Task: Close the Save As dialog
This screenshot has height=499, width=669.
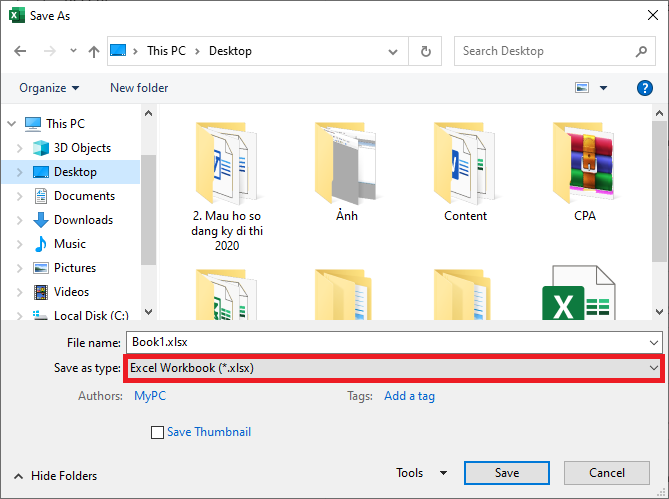Action: point(652,15)
